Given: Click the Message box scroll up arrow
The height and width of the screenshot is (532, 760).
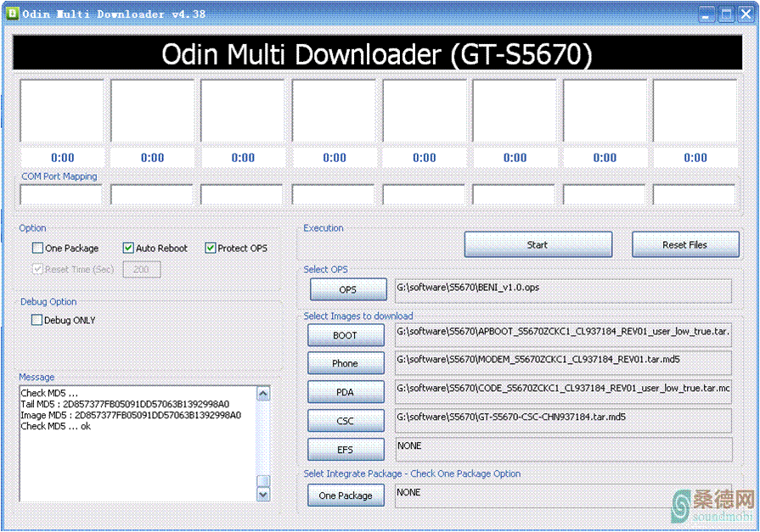Looking at the screenshot, I should coord(263,394).
